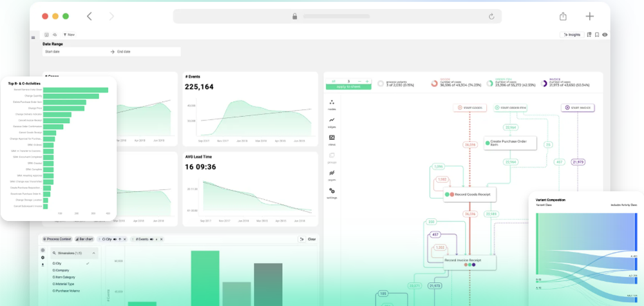Select the Record Invoice Receipt node
The height and width of the screenshot is (306, 644).
point(470,262)
